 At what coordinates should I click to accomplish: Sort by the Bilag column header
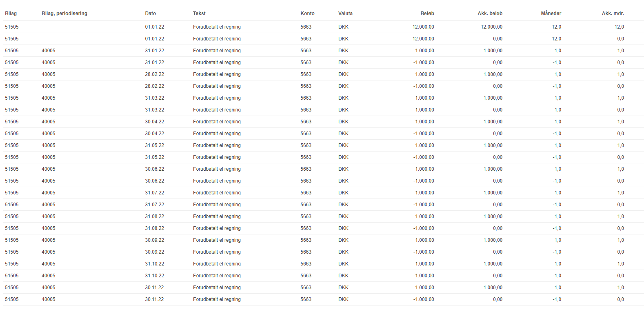point(11,13)
